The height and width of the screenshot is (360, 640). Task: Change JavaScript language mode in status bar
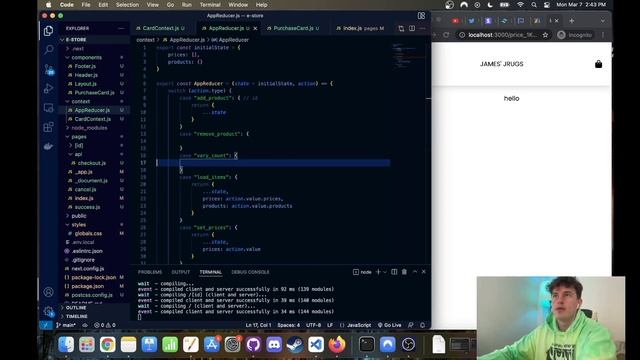pos(359,325)
